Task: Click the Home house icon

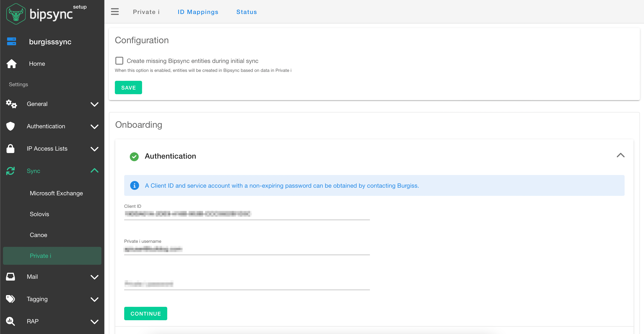Action: [x=12, y=64]
